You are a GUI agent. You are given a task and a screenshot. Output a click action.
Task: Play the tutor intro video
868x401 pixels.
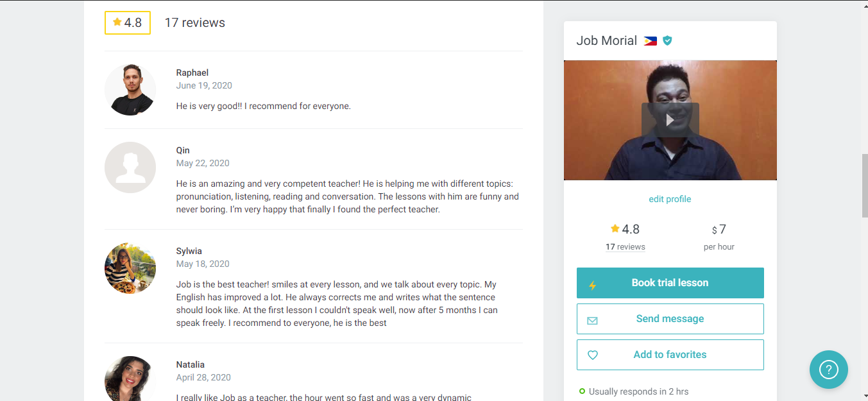click(x=670, y=120)
